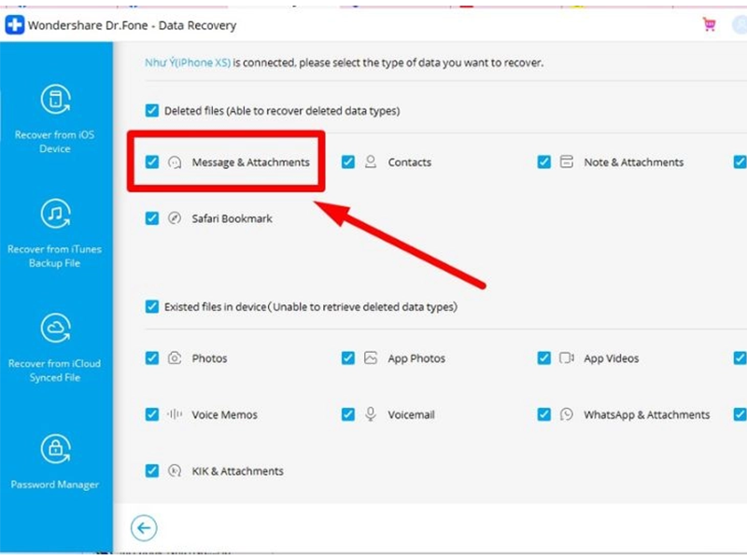Click the Safari Bookmark label
This screenshot has width=747, height=560.
[232, 218]
